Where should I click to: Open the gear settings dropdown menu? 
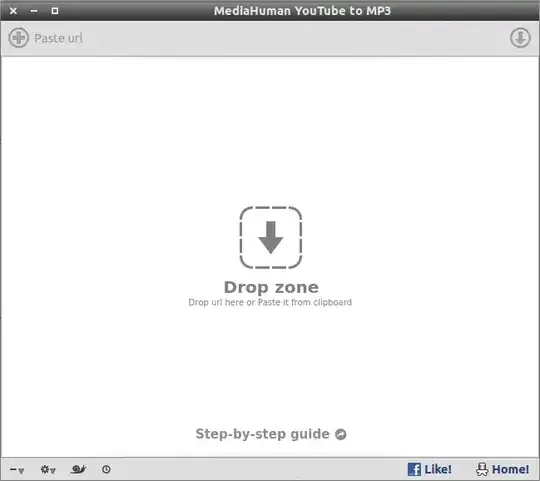(x=48, y=469)
